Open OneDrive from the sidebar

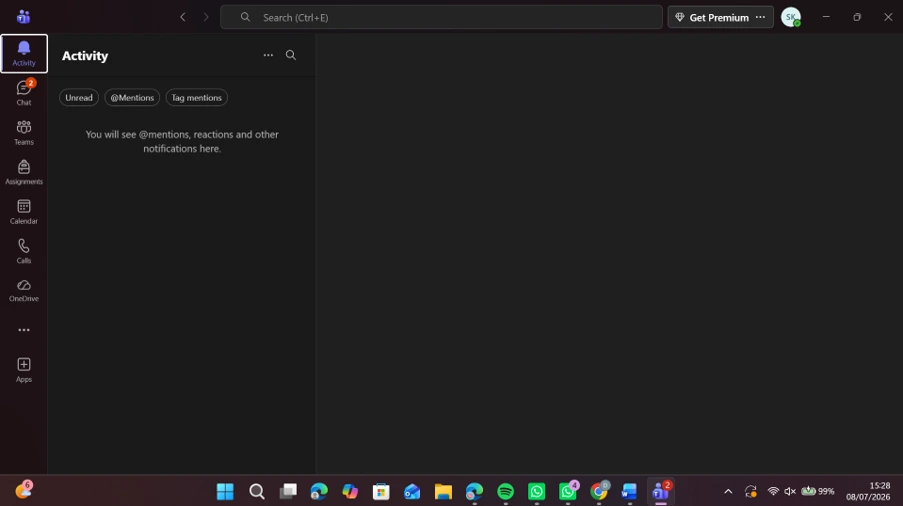pos(24,290)
